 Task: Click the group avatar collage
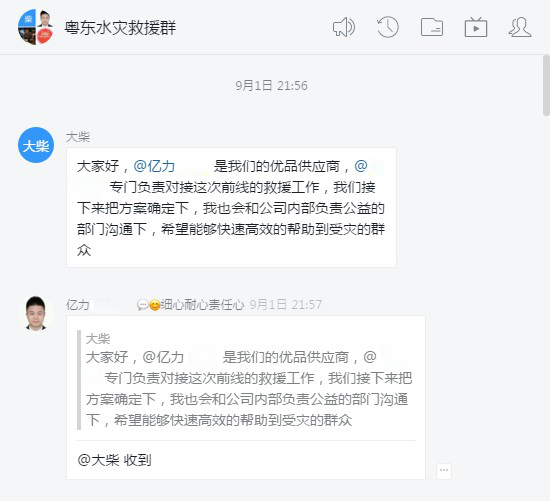(x=35, y=27)
